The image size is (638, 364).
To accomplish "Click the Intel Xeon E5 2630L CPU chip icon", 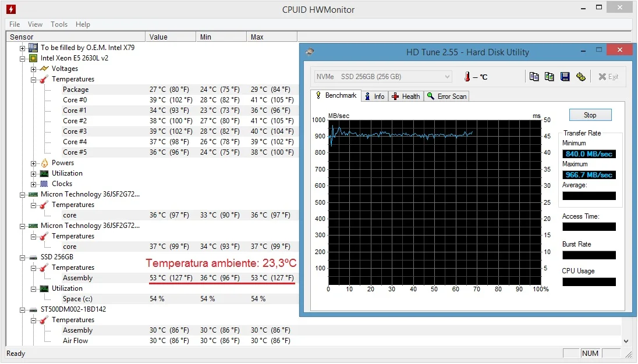I will [x=33, y=58].
